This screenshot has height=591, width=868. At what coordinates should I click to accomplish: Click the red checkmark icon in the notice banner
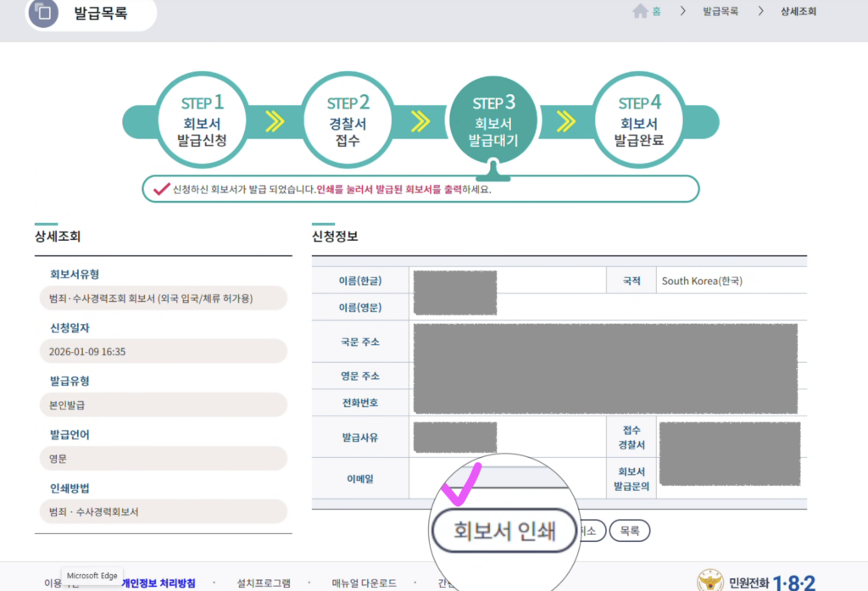click(x=160, y=190)
